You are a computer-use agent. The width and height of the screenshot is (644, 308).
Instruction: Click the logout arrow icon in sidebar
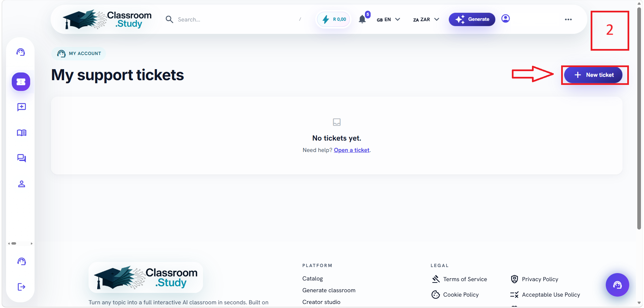[21, 287]
